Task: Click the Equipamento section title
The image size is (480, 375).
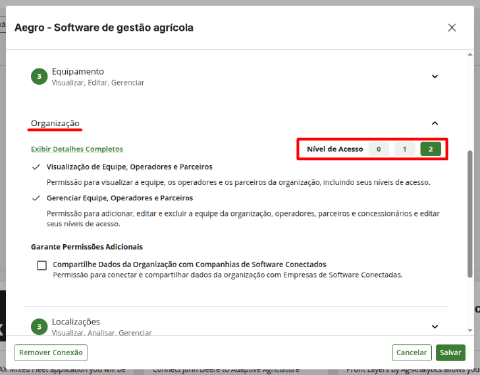Action: [78, 72]
